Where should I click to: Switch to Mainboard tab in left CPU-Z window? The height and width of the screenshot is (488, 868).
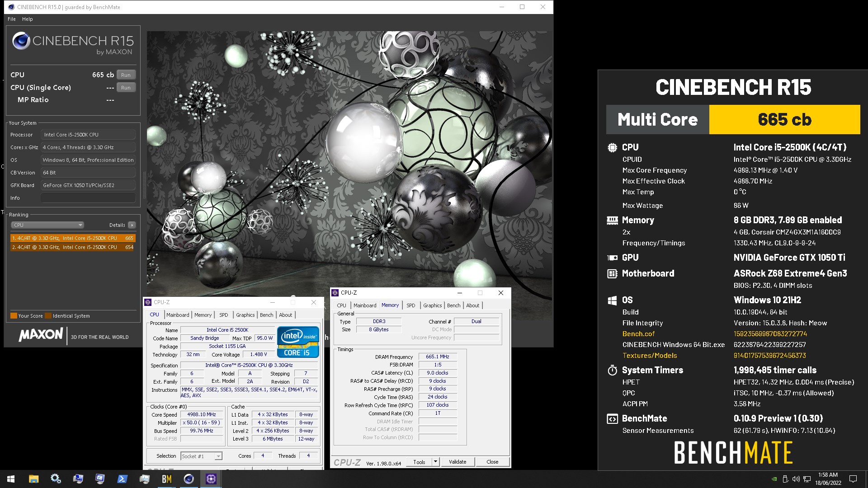coord(178,315)
